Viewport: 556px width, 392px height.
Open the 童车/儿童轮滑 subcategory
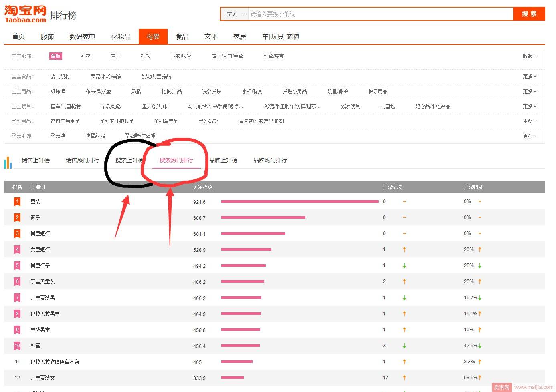point(66,106)
